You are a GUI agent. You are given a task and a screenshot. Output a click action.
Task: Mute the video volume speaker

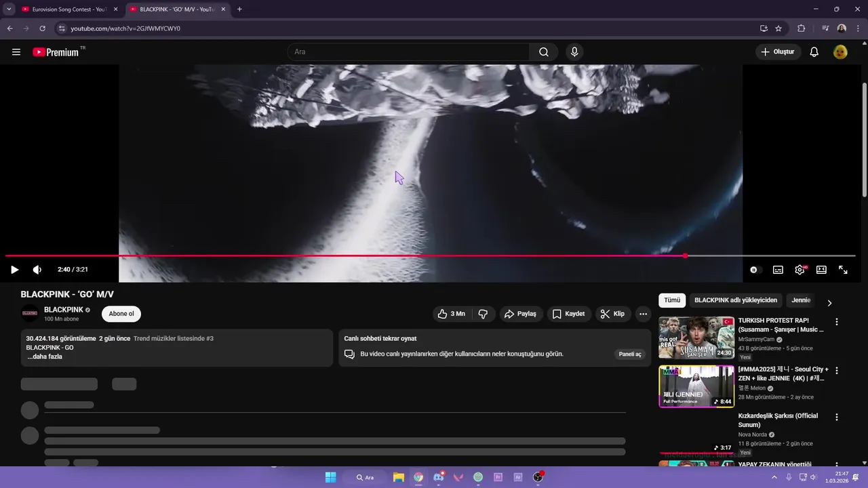click(37, 270)
